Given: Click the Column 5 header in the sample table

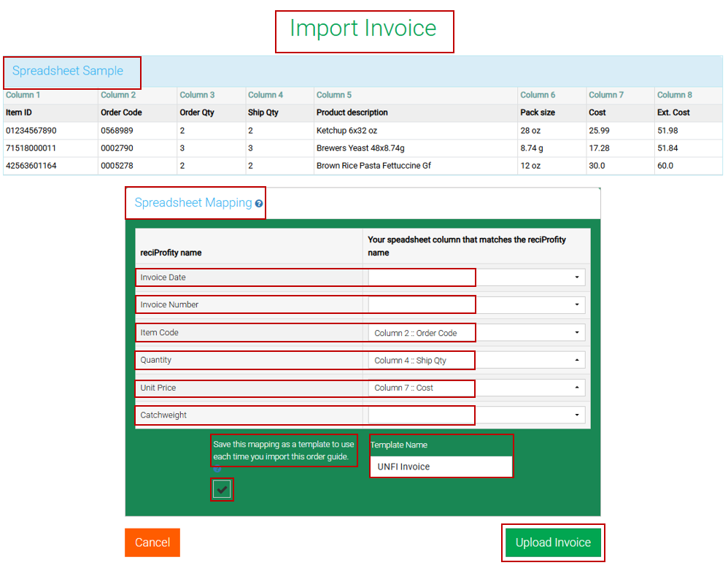Looking at the screenshot, I should tap(334, 95).
